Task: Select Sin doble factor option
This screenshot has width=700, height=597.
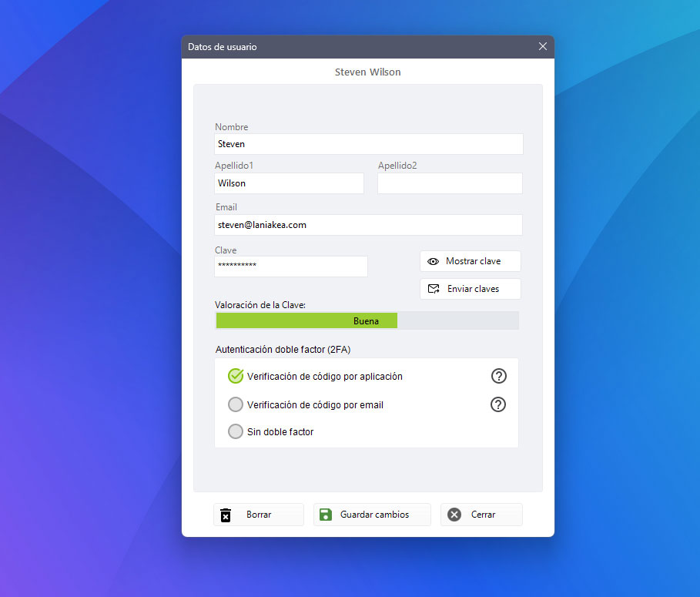Action: [236, 431]
